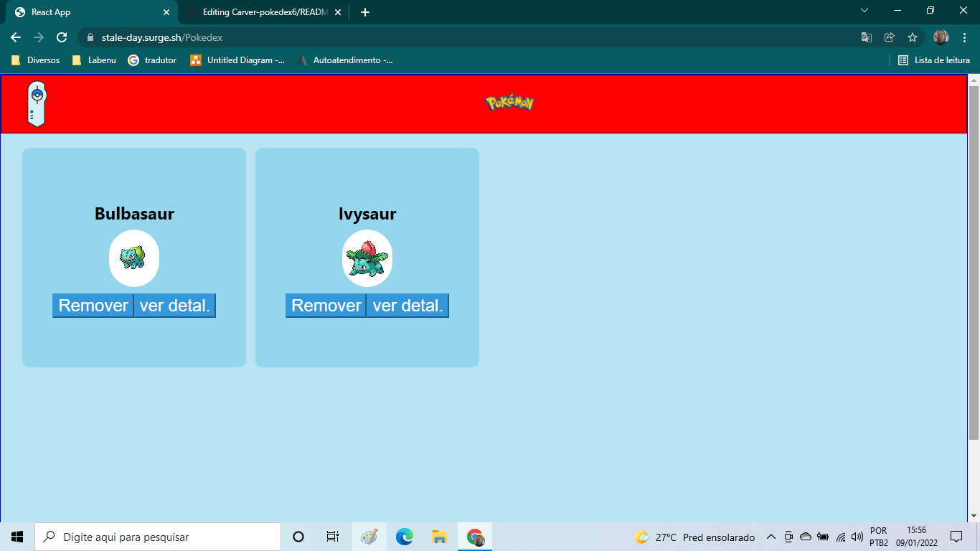Close the Editing Carver-pokedex6 tab
Image resolution: width=980 pixels, height=551 pixels.
click(338, 12)
